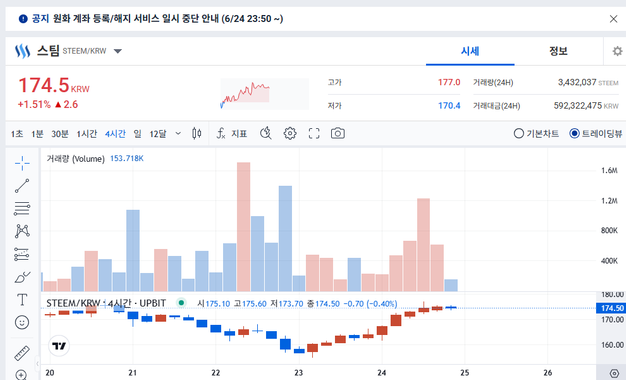Open the emoji icons tool
Image resolution: width=626 pixels, height=380 pixels.
pos(22,322)
